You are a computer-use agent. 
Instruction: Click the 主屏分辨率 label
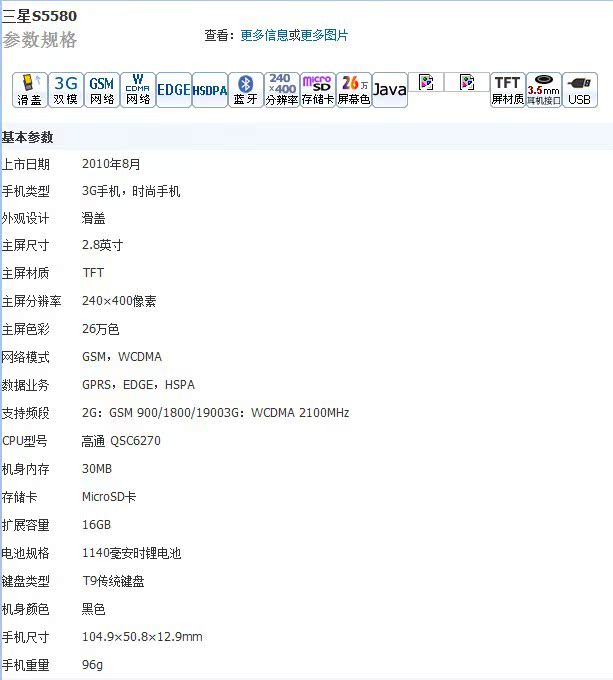point(31,301)
